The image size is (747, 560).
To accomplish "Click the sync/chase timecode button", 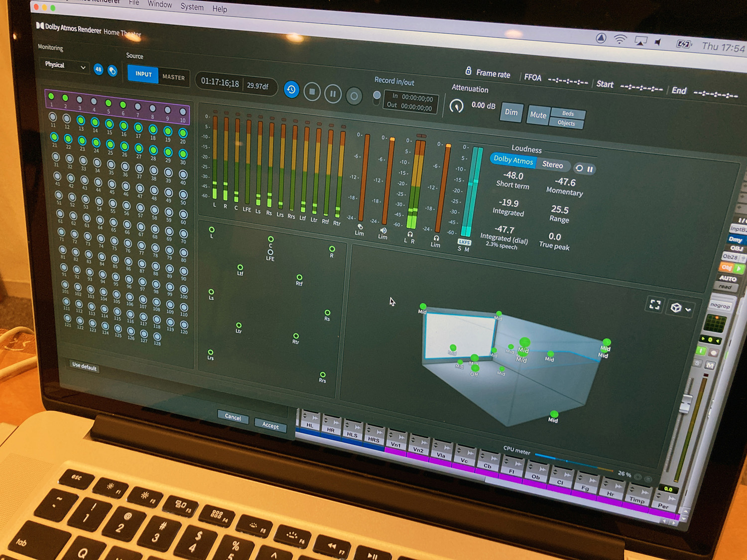I will (x=291, y=90).
